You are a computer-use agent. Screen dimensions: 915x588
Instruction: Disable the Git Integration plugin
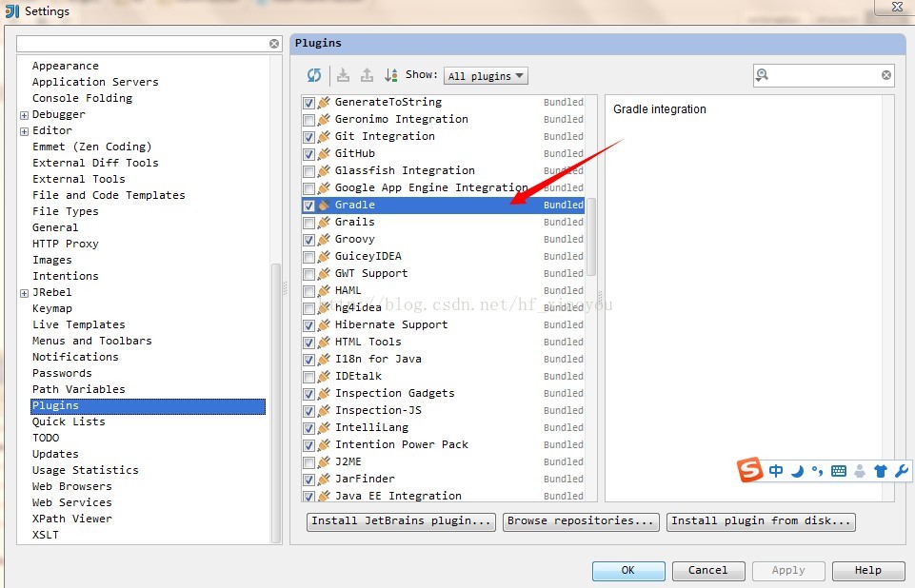point(308,136)
